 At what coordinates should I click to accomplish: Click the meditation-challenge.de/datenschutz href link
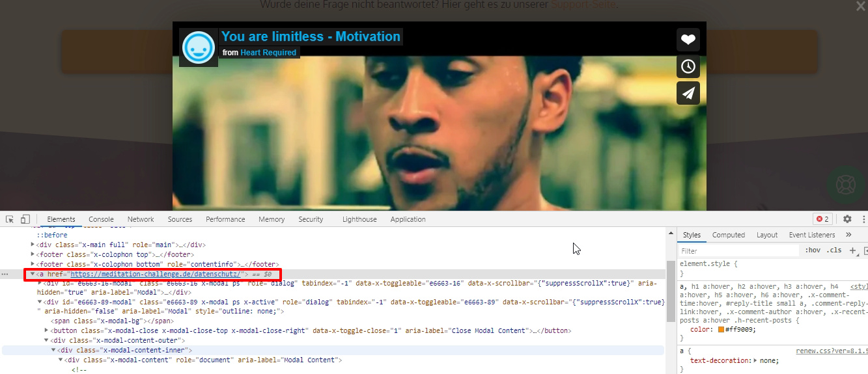[156, 274]
